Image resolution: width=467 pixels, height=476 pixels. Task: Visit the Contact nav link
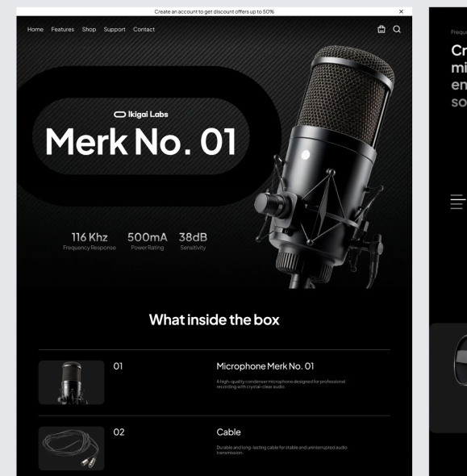[144, 29]
